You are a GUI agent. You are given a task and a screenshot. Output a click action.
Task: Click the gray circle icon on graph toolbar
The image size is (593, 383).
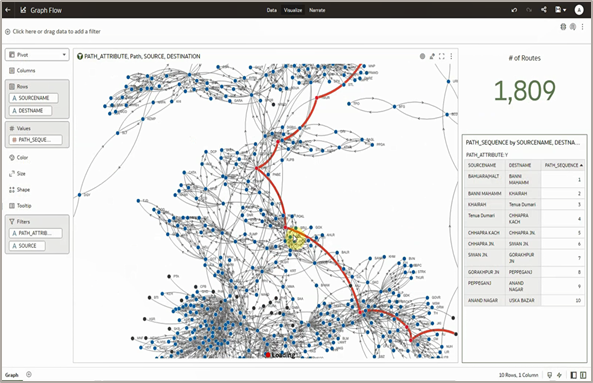[422, 56]
